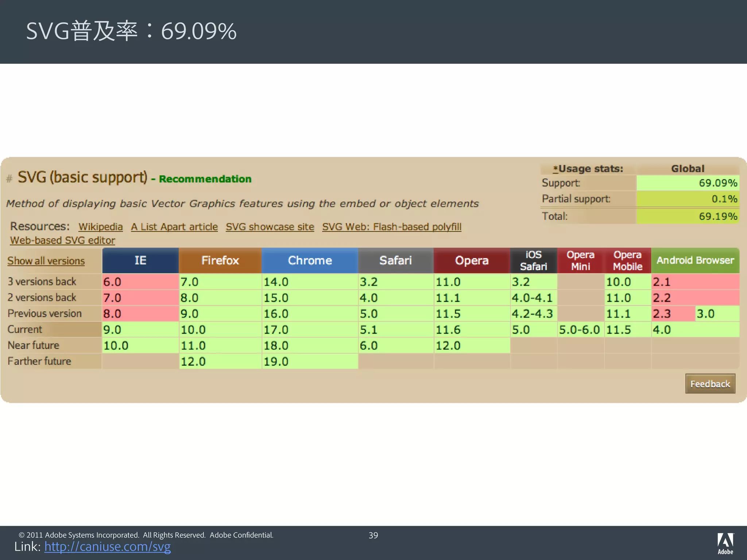This screenshot has height=560, width=747.
Task: Click Opera 12.0 cell
Action: (472, 345)
